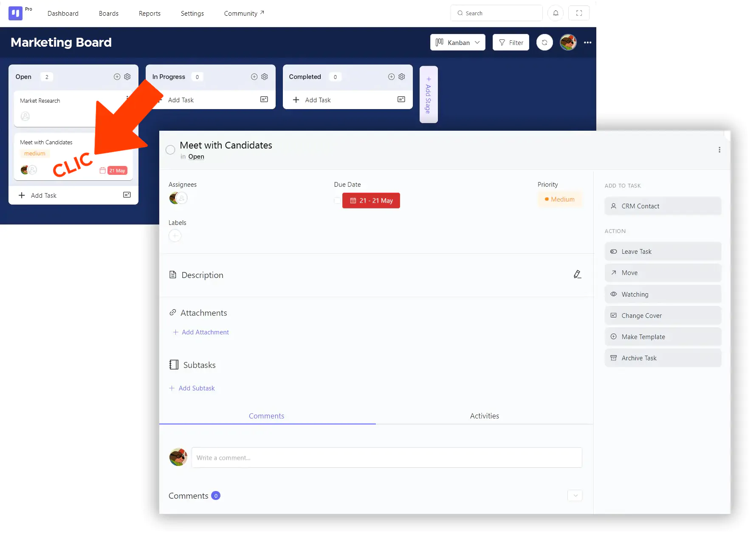This screenshot has width=756, height=536.
Task: Open the Kanban view dropdown
Action: (457, 42)
